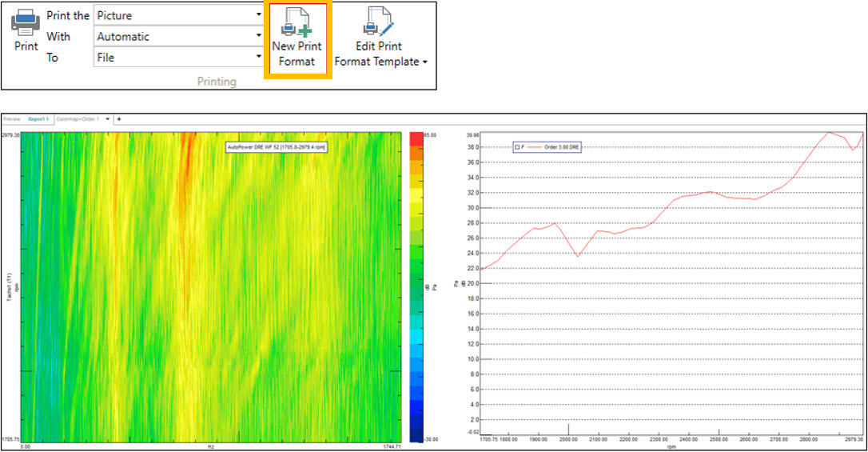The height and width of the screenshot is (452, 868).
Task: Click the red top of the color scale bar
Action: pos(416,138)
